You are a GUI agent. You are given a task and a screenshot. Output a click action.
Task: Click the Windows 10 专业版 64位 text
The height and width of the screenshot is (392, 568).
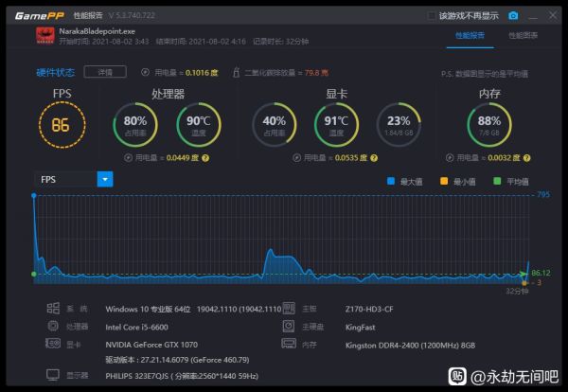(x=148, y=309)
